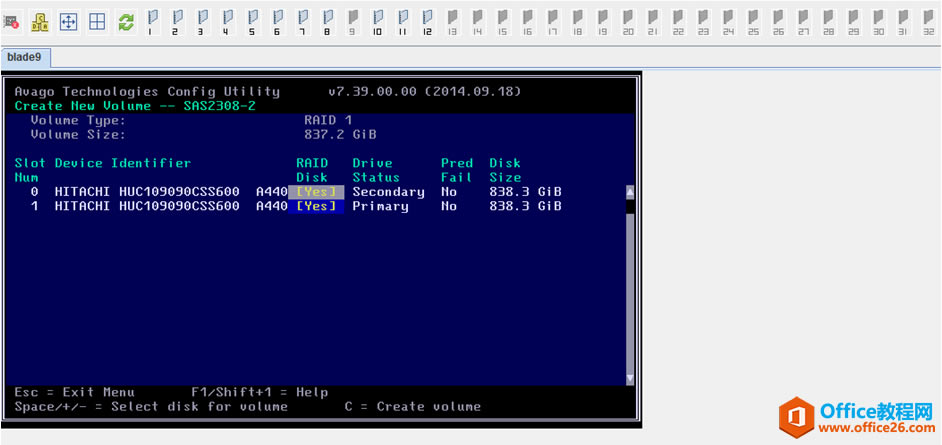The width and height of the screenshot is (942, 445).
Task: Click the blade 15 flag icon
Action: point(503,22)
